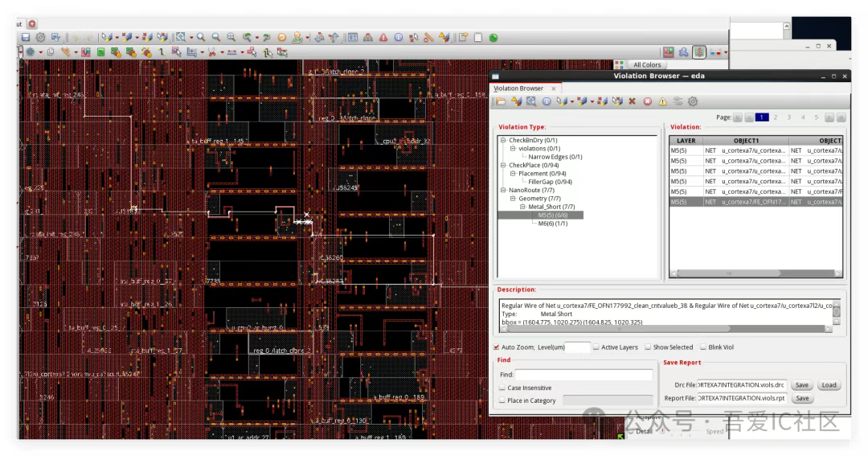Click the zoom out magnifier icon
This screenshot has width=868, height=456.
[216, 37]
